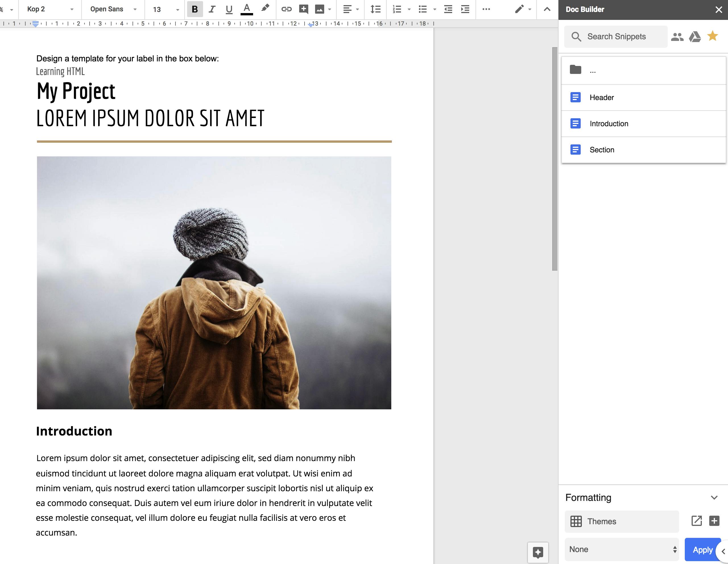Toggle italic formatting

click(x=212, y=9)
